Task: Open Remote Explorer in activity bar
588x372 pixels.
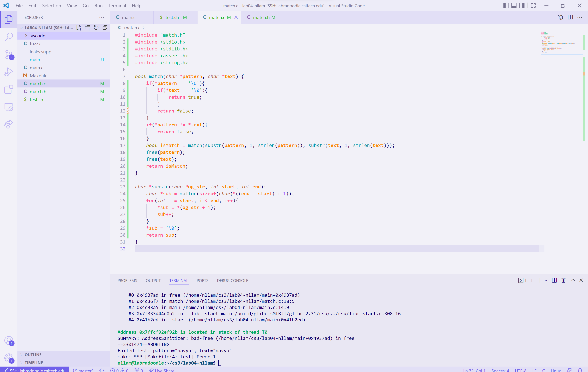Action: pos(9,107)
